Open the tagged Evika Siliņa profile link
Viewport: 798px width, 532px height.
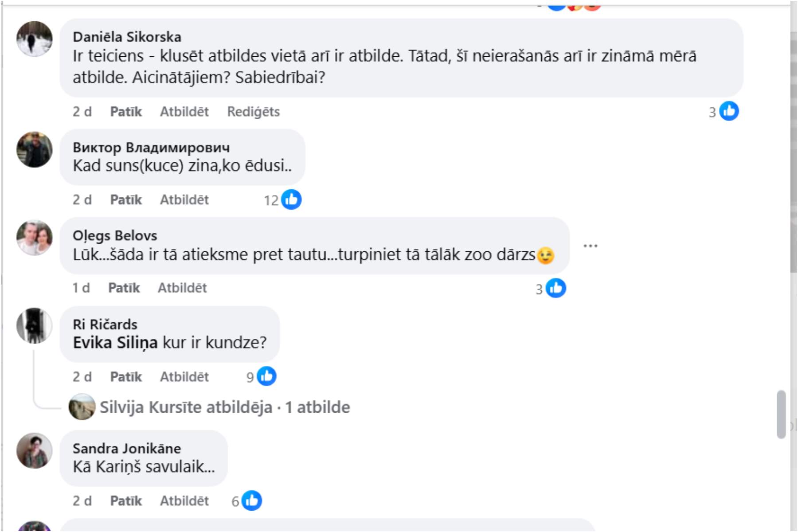pos(115,343)
